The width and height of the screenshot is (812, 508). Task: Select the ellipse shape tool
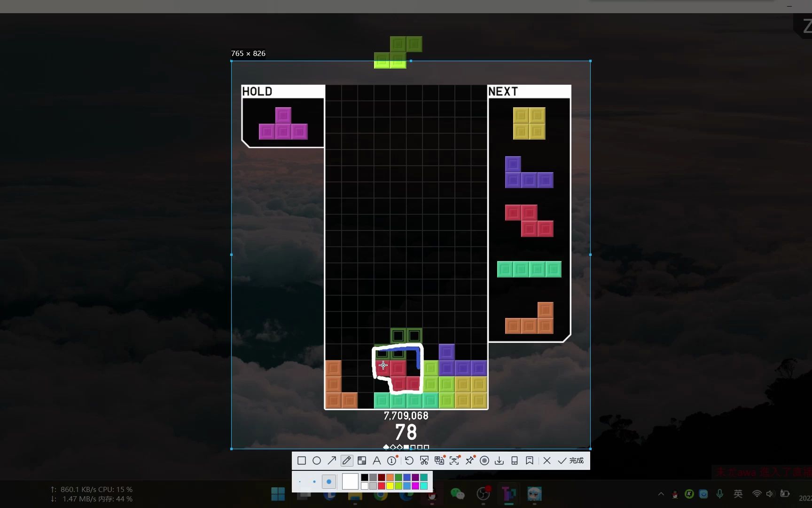point(317,460)
